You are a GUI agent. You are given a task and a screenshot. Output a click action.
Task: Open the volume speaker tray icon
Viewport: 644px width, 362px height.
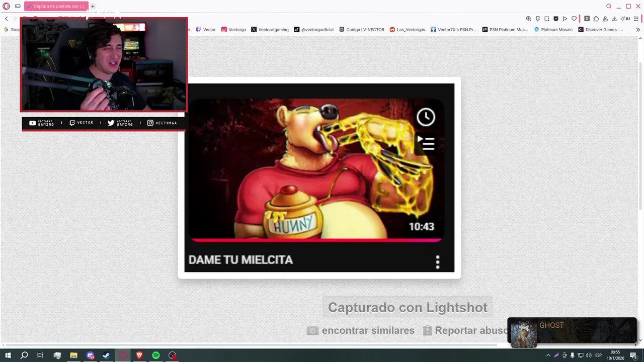point(589,355)
